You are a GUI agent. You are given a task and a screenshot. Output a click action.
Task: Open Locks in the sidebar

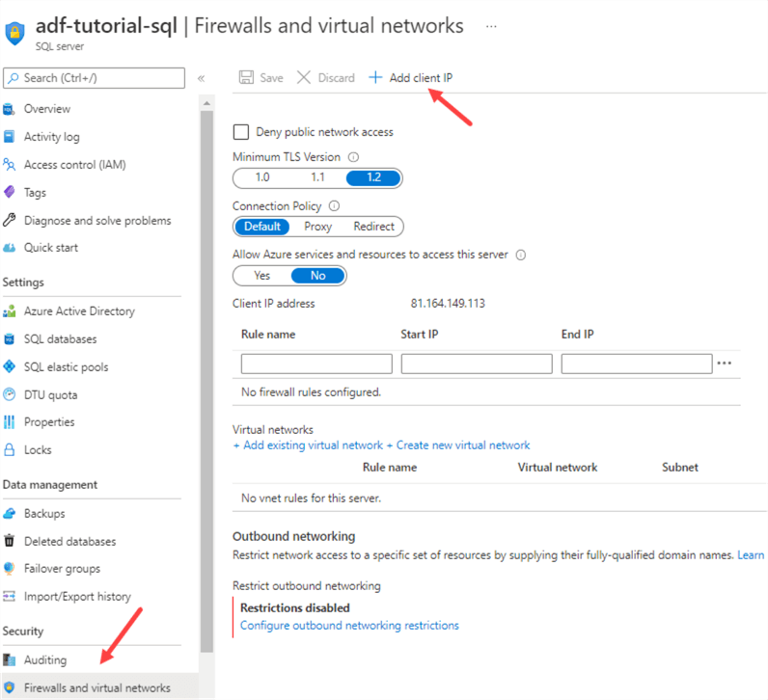pos(38,450)
